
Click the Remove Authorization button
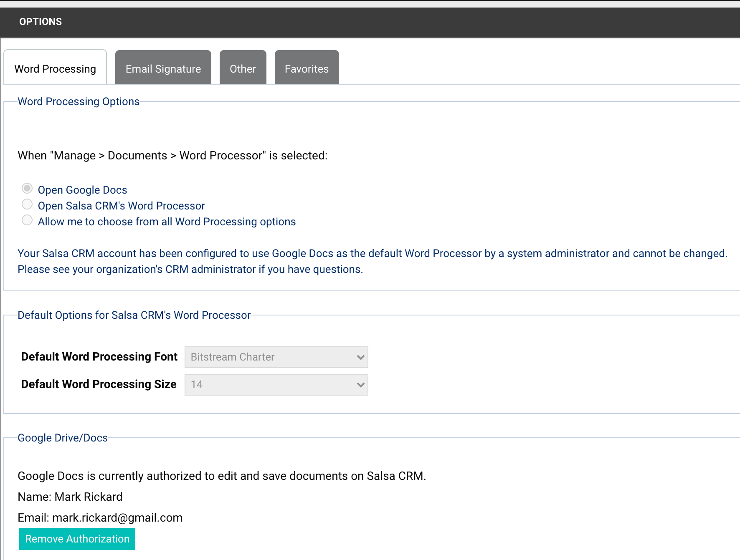tap(77, 539)
